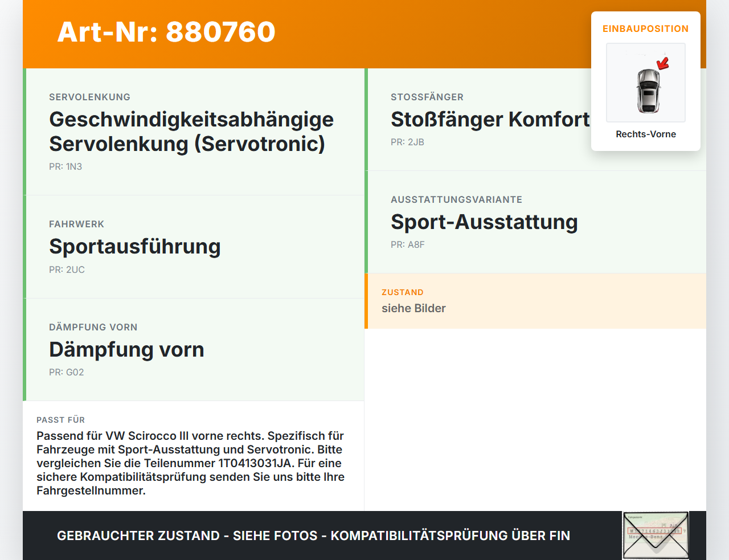Image resolution: width=729 pixels, height=560 pixels.
Task: Open the vehicle registration envelope thumbnail
Action: pos(656,536)
